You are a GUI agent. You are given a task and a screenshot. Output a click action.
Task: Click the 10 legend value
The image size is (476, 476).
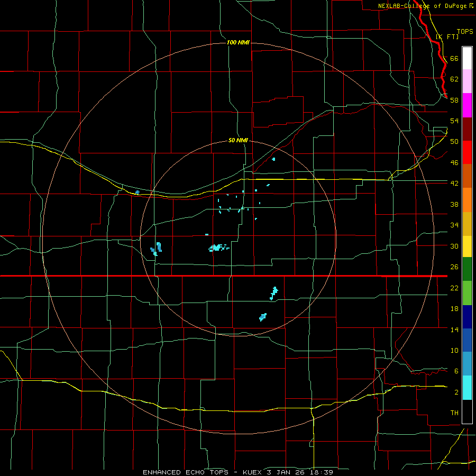pyautogui.click(x=454, y=350)
